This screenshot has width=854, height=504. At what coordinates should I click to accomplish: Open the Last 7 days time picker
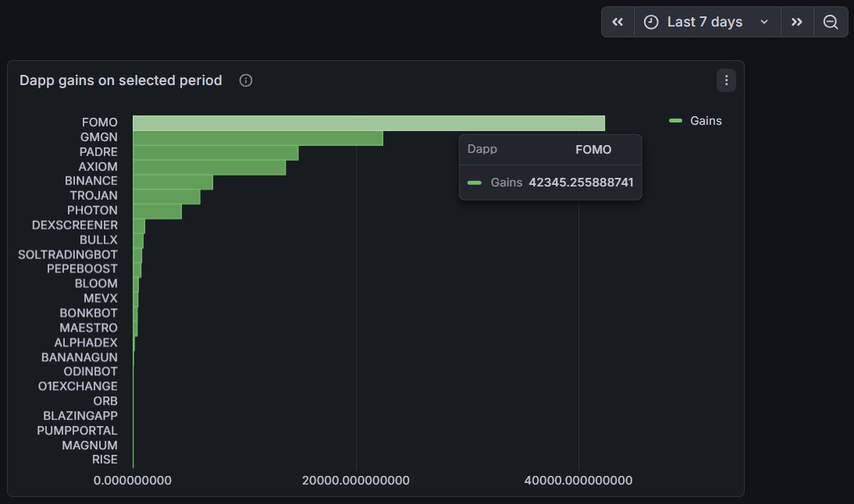click(707, 22)
